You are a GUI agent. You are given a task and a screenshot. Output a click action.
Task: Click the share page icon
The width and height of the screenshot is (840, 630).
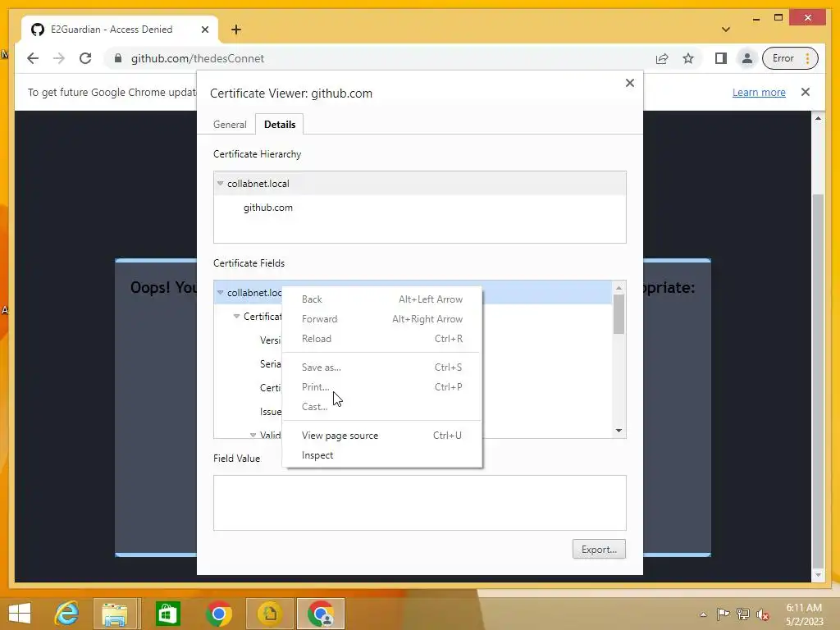[x=662, y=58]
